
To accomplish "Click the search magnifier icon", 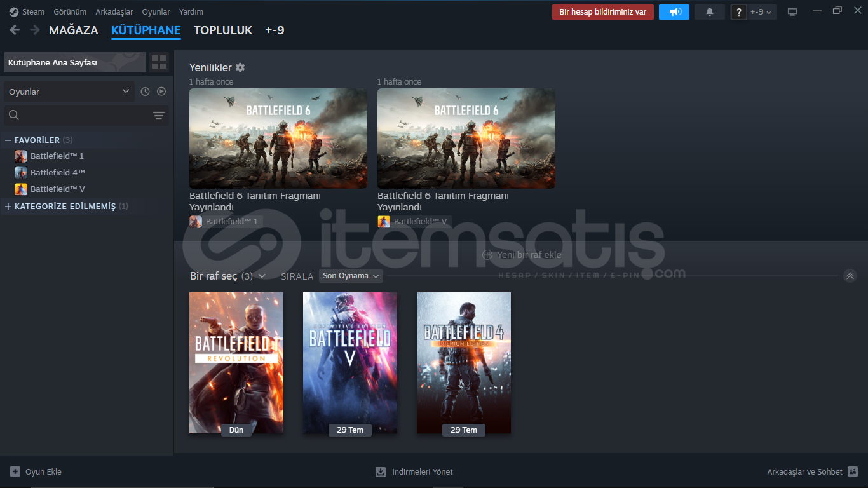I will coord(14,115).
